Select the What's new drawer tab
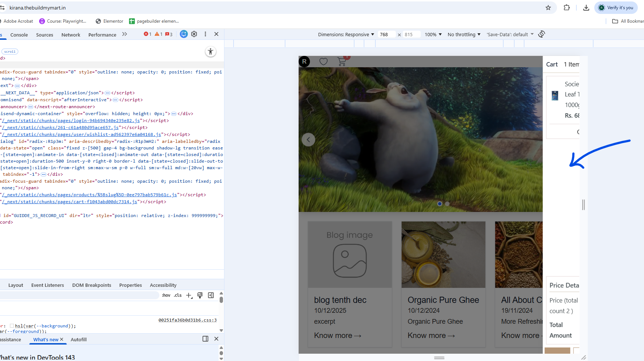The width and height of the screenshot is (644, 361). (46, 339)
